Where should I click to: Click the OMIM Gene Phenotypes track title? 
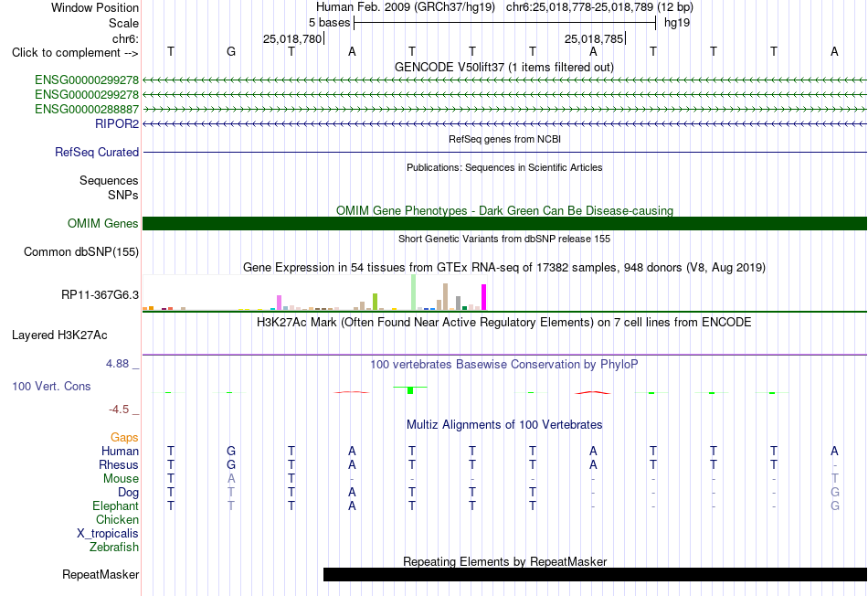[504, 210]
